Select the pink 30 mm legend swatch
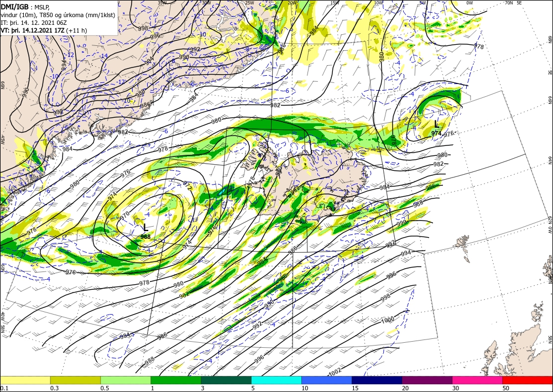This screenshot has width=553, height=392. coord(478,380)
